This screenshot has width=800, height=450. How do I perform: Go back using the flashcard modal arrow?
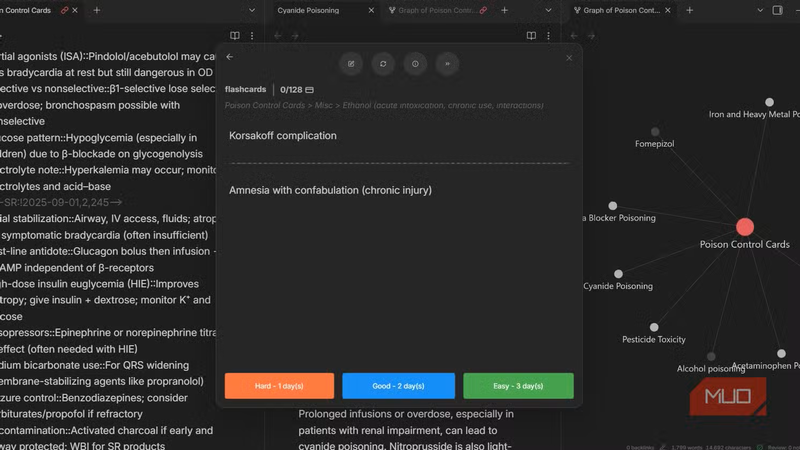tap(229, 57)
